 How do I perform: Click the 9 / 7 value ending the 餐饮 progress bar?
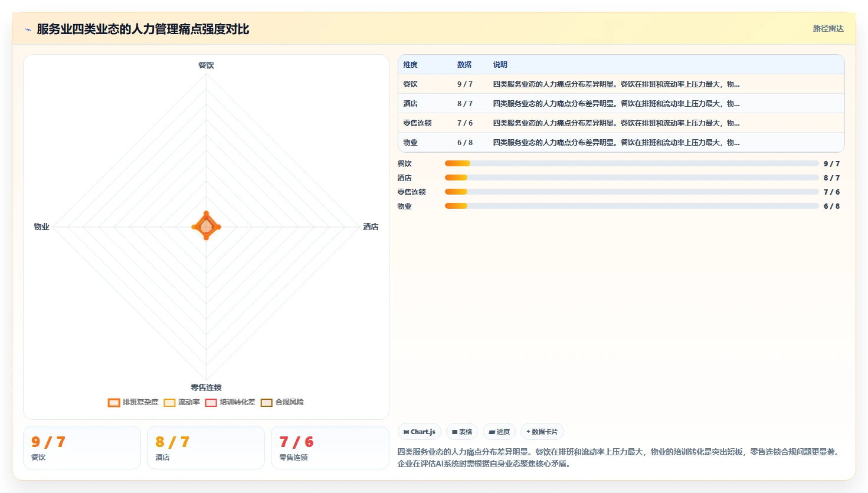click(831, 164)
